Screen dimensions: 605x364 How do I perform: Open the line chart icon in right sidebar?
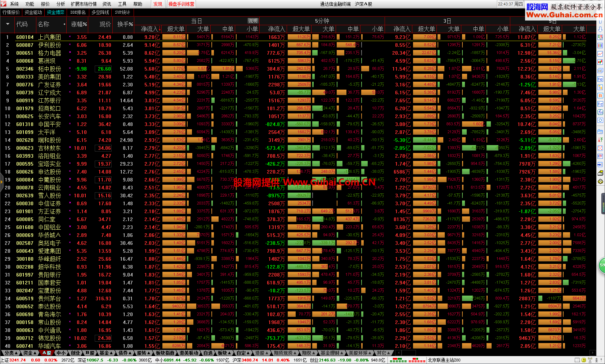point(600,54)
